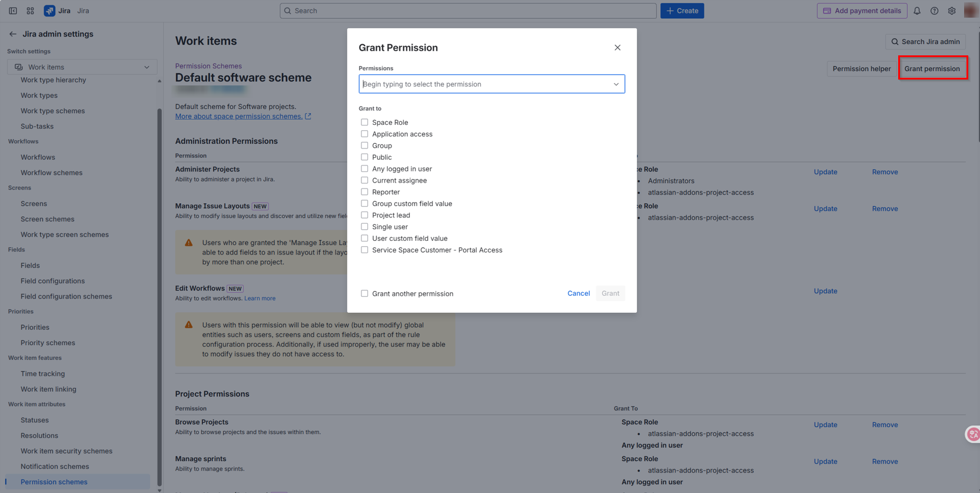Go back using Jira admin settings arrow
This screenshot has width=980, height=493.
[12, 34]
